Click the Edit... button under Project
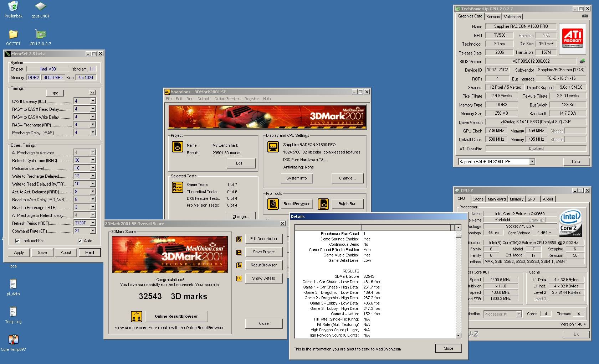599x364 pixels. coord(241,163)
